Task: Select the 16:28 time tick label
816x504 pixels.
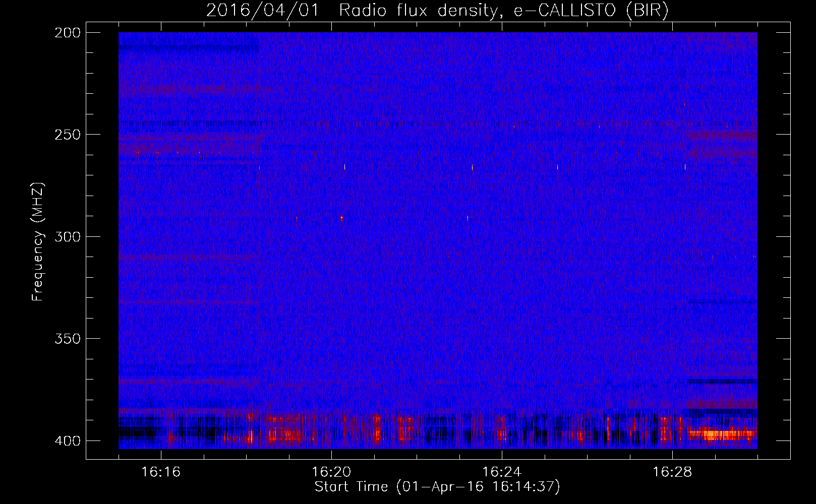Action: 672,472
